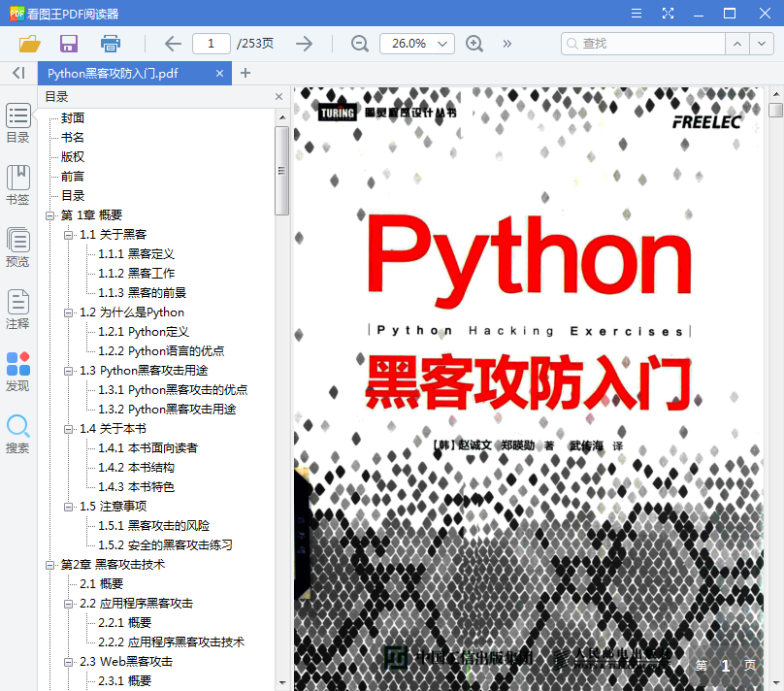
Task: Select 1.1.3 黑客的前景 outline entry
Action: point(142,293)
